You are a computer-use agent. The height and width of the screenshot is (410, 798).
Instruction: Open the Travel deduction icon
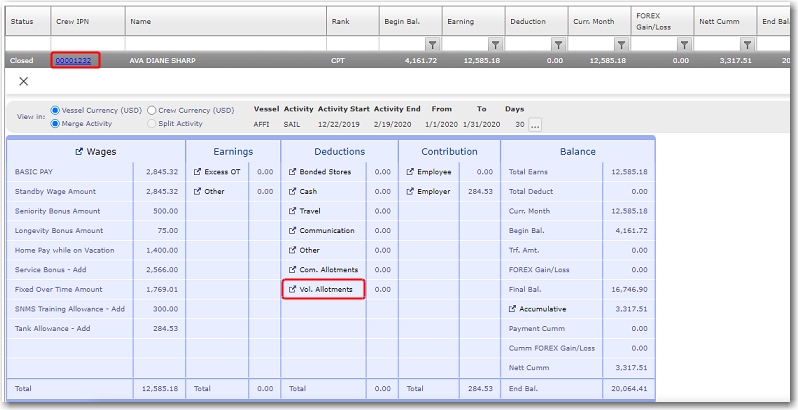[x=292, y=211]
